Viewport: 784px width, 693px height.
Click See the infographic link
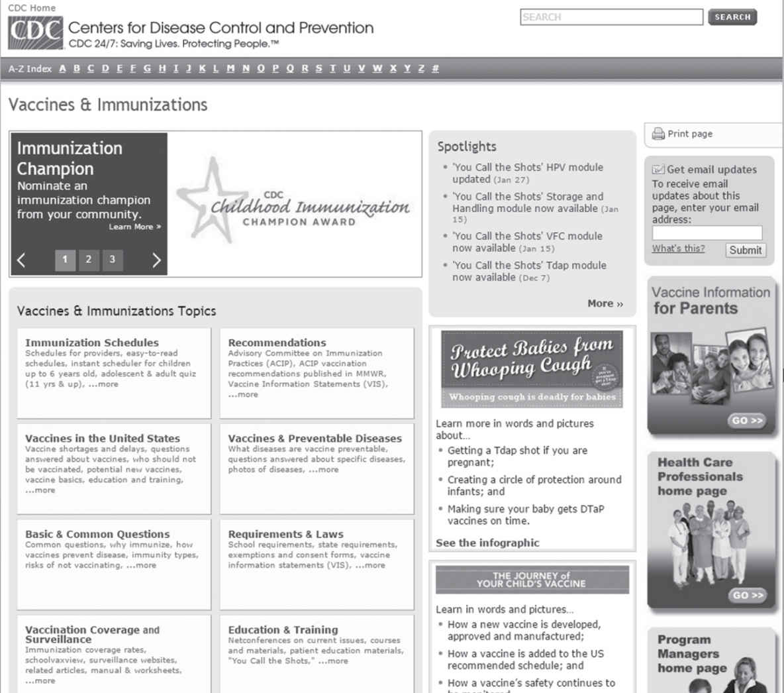pos(487,543)
